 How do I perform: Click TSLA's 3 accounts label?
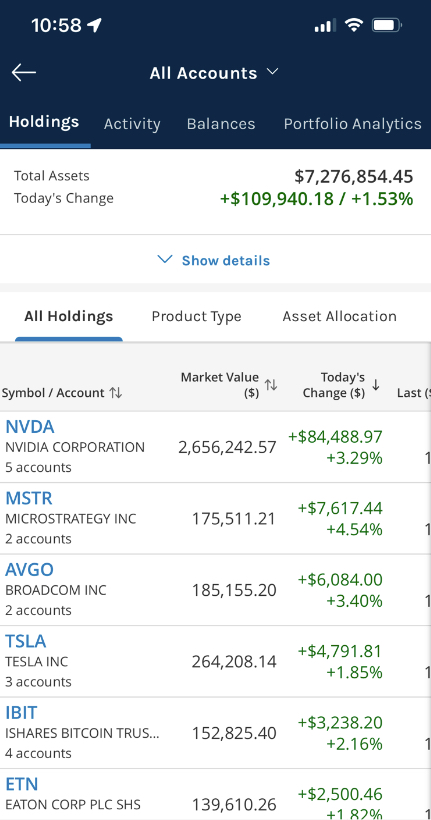click(x=38, y=682)
